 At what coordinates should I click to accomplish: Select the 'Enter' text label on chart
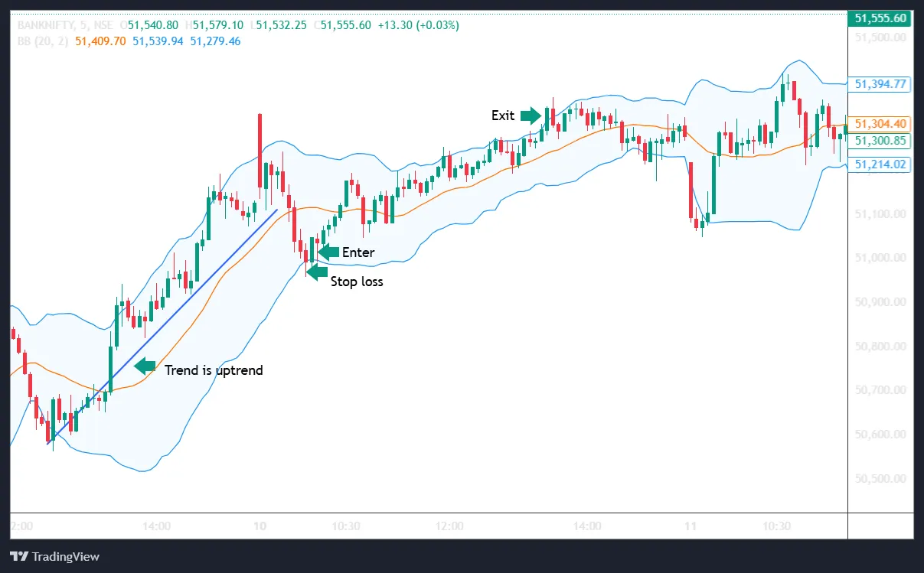358,252
